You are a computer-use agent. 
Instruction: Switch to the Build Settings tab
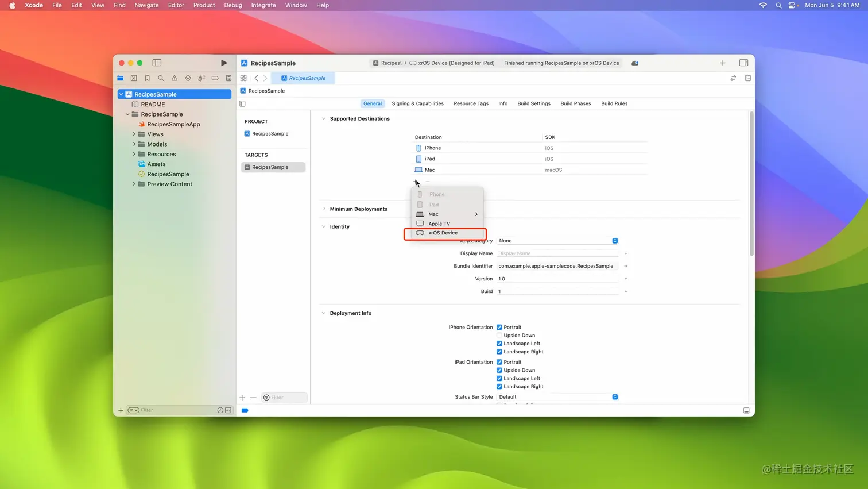click(534, 104)
